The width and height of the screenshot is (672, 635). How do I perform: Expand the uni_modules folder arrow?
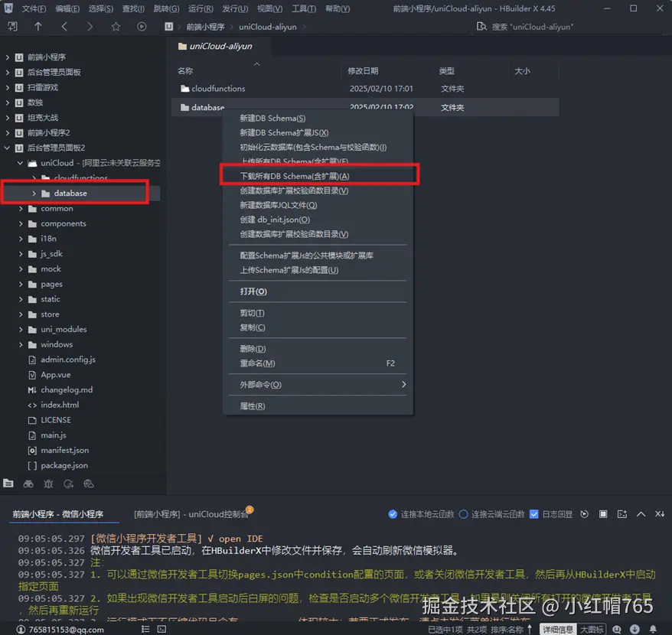[x=21, y=329]
